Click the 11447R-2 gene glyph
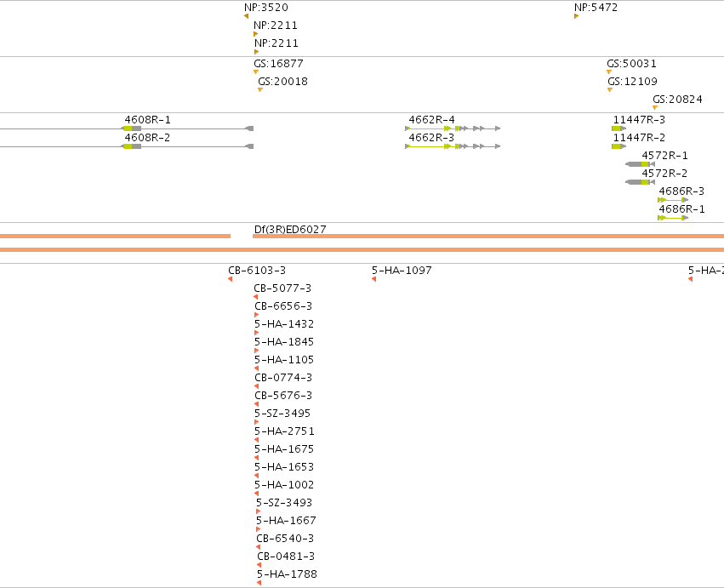Viewport: 724px width, 588px height. point(619,146)
